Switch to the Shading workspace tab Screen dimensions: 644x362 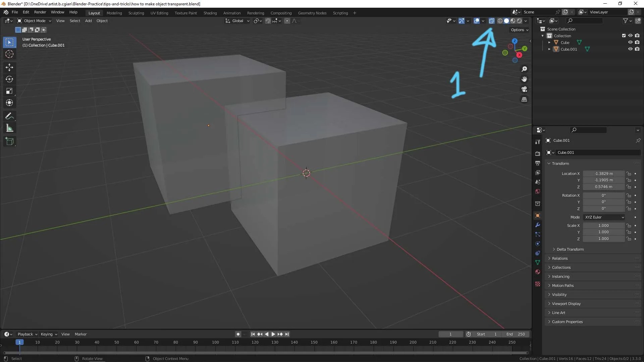point(210,13)
